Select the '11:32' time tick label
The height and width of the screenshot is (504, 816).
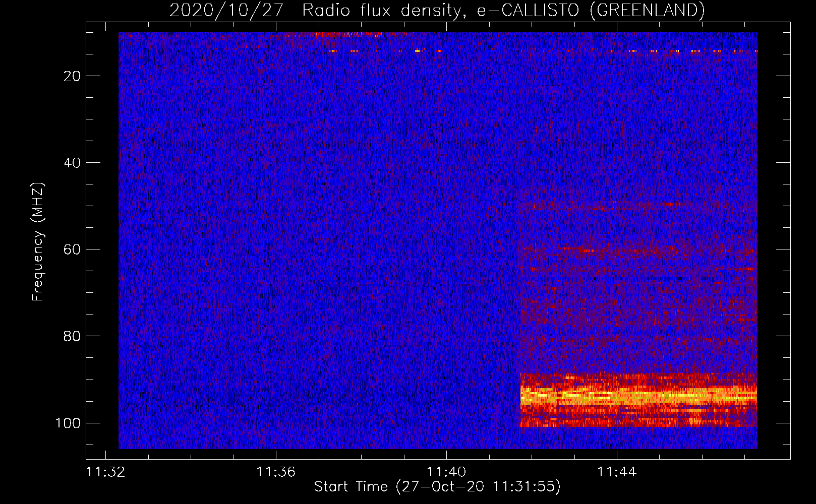(x=105, y=472)
